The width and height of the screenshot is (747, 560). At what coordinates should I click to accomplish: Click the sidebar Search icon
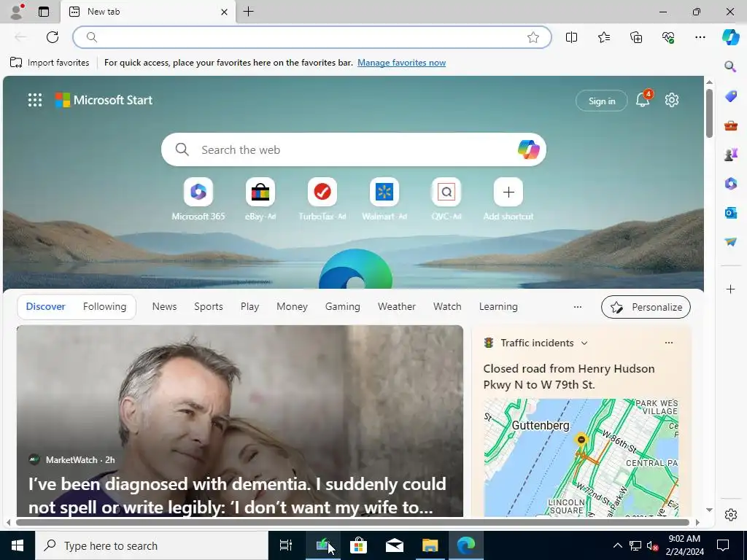coord(730,66)
